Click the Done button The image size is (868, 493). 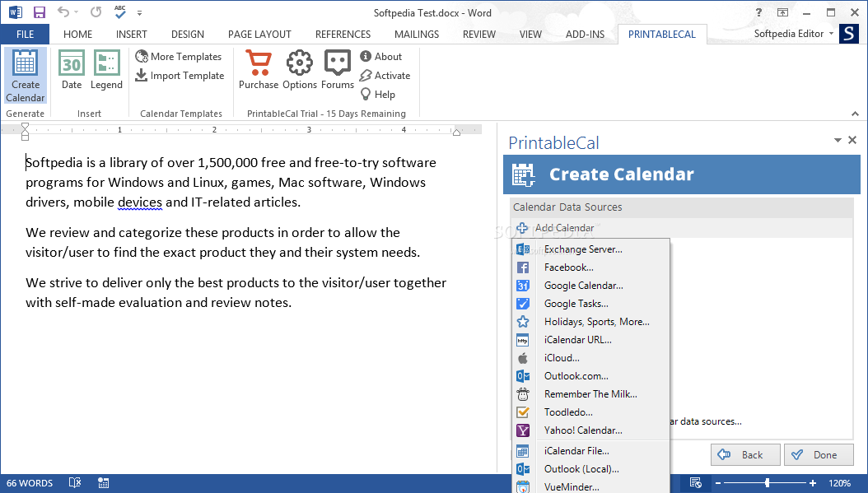(819, 455)
